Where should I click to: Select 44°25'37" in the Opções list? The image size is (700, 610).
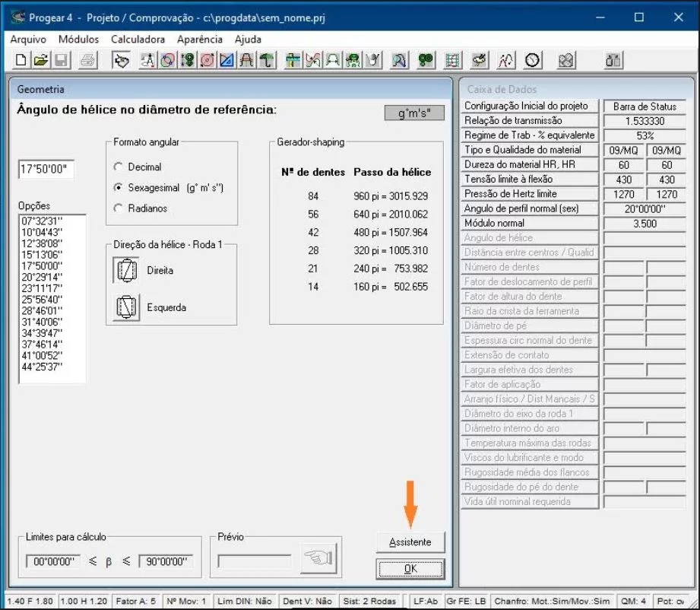(x=42, y=367)
